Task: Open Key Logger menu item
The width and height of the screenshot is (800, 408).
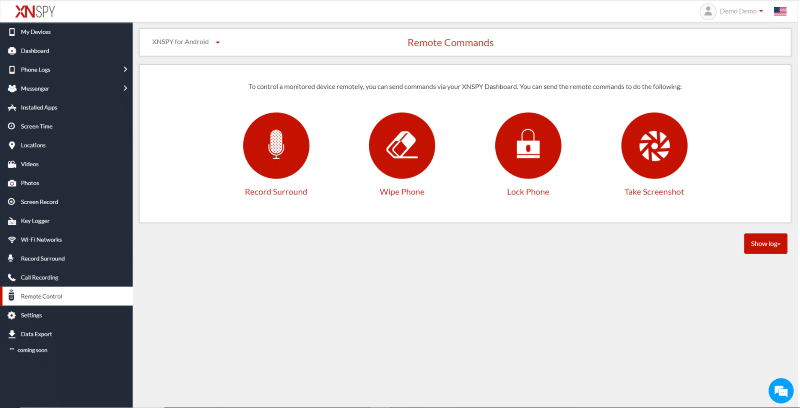Action: pyautogui.click(x=66, y=221)
